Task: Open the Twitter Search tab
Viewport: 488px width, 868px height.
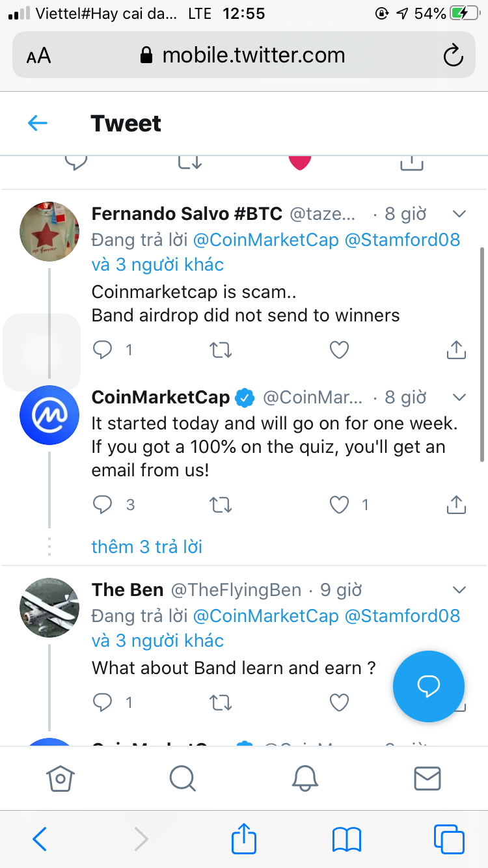Action: tap(182, 778)
